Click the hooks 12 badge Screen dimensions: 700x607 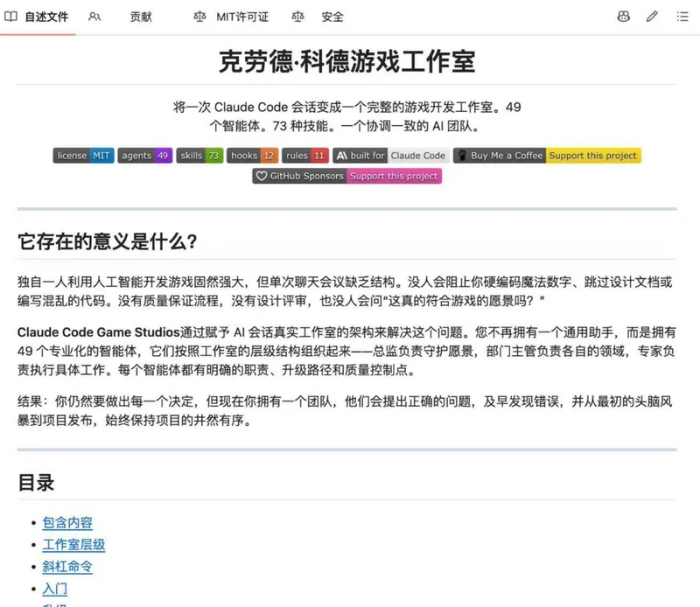[x=253, y=156]
